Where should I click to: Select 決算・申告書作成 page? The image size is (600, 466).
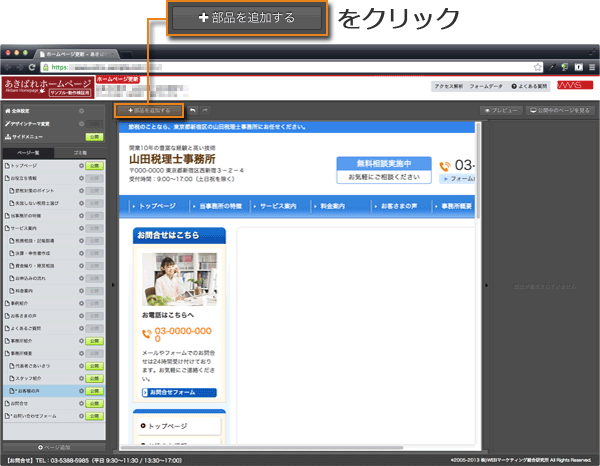(x=29, y=253)
